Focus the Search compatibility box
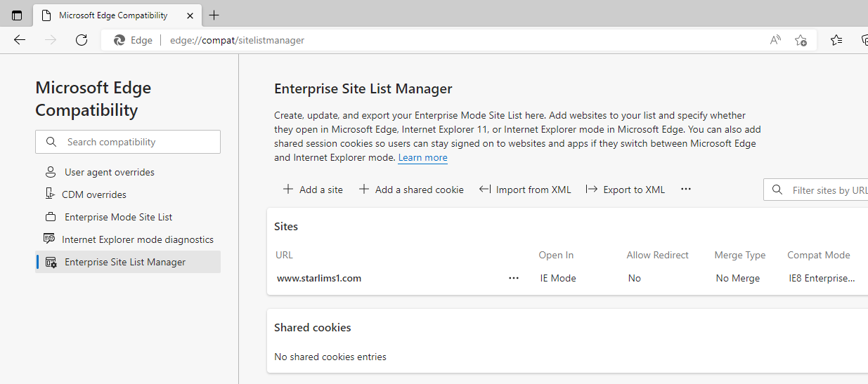 (x=128, y=142)
